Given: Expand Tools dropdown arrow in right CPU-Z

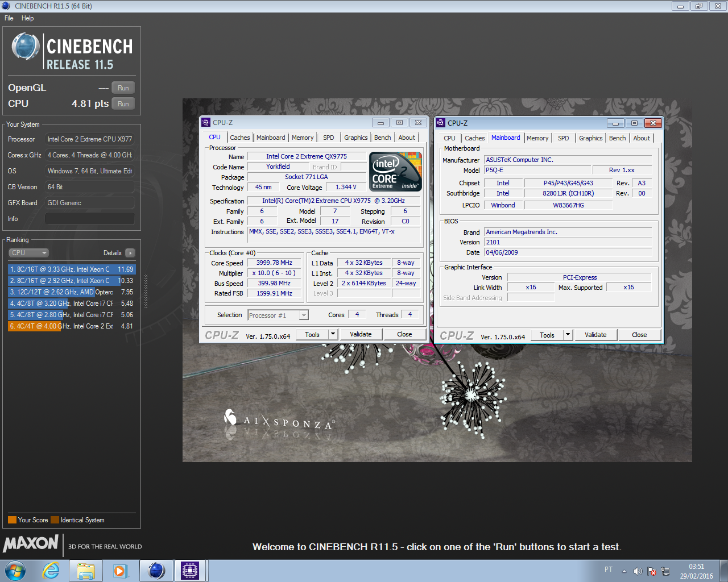Looking at the screenshot, I should [568, 335].
